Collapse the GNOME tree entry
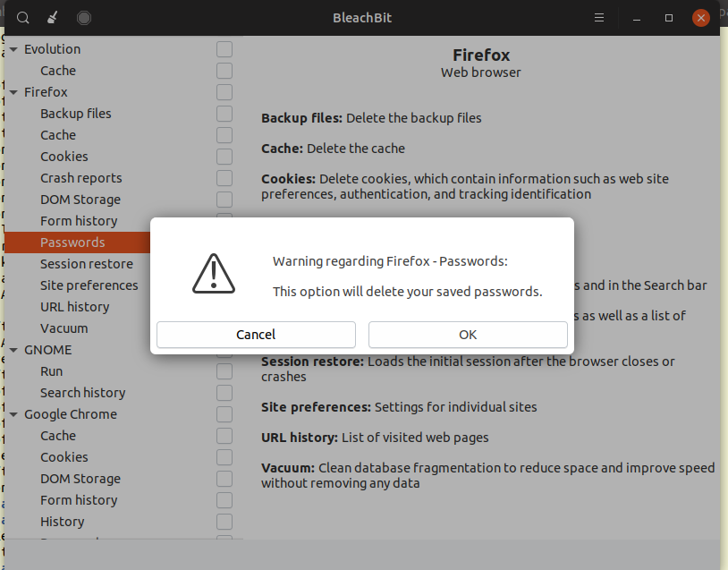Screen dimensions: 728x570 click(13, 350)
